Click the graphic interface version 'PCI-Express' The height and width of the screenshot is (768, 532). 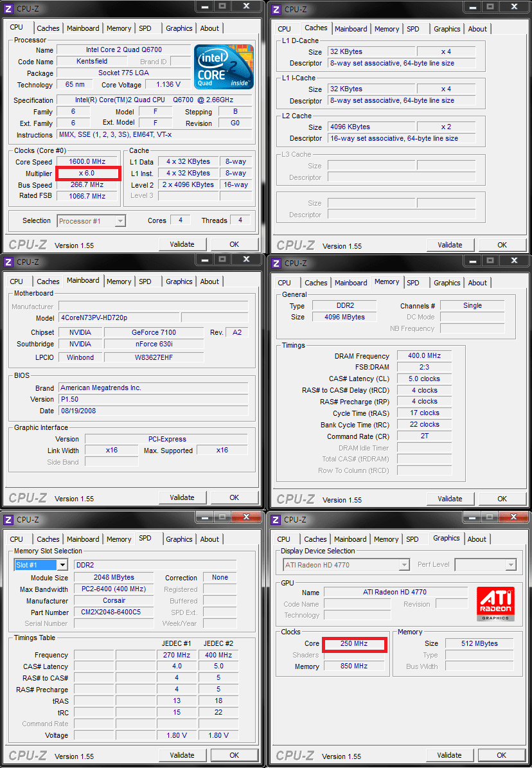coord(166,440)
